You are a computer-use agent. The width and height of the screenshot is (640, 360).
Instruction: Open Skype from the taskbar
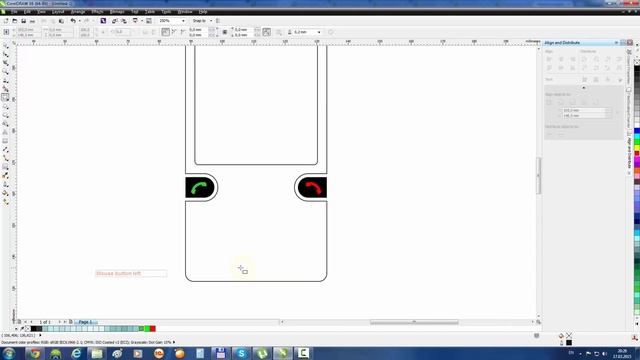click(241, 353)
